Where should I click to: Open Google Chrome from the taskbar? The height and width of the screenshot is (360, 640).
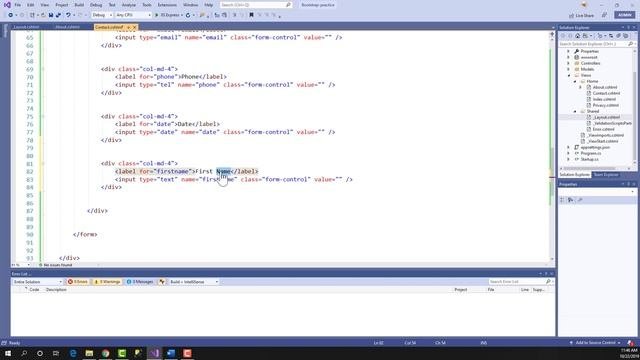(x=106, y=353)
